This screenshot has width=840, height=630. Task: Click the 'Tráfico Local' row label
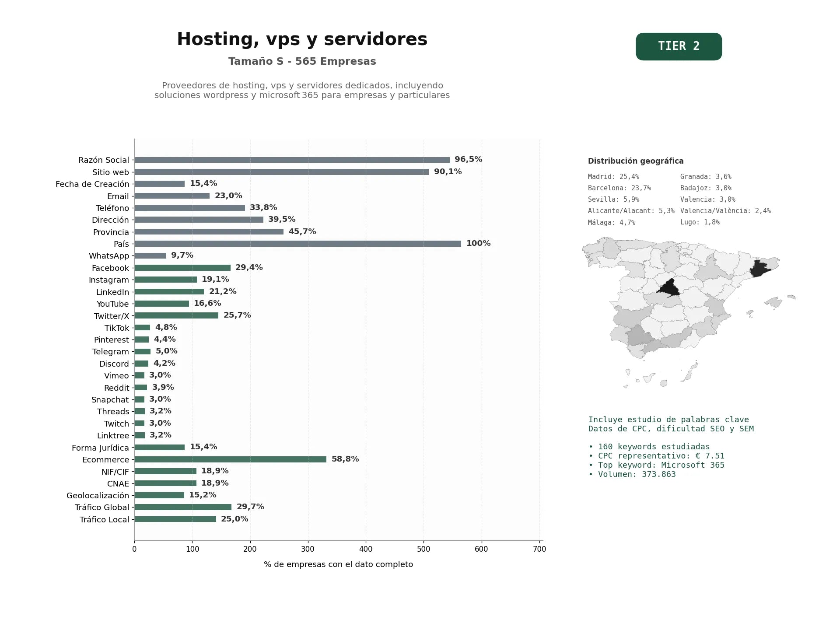(105, 519)
